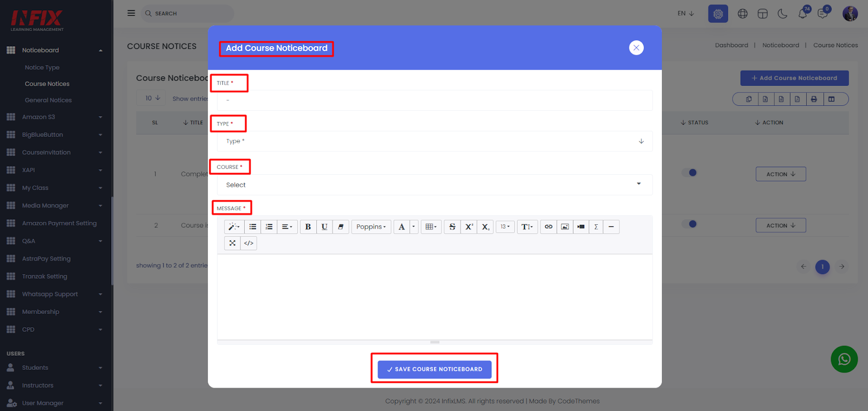Viewport: 868px width, 411px height.
Task: Insert a hyperlink via link icon
Action: pyautogui.click(x=548, y=227)
